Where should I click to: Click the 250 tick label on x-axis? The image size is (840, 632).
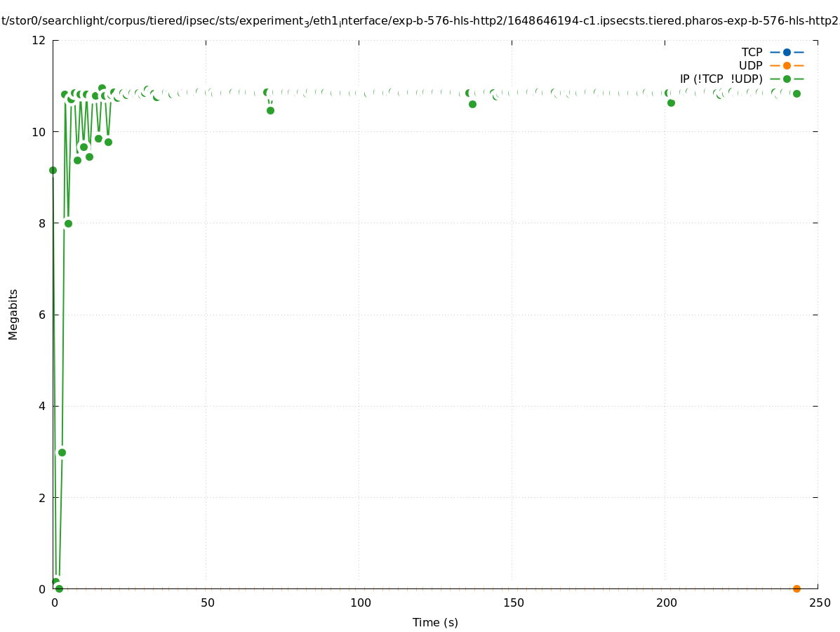818,603
